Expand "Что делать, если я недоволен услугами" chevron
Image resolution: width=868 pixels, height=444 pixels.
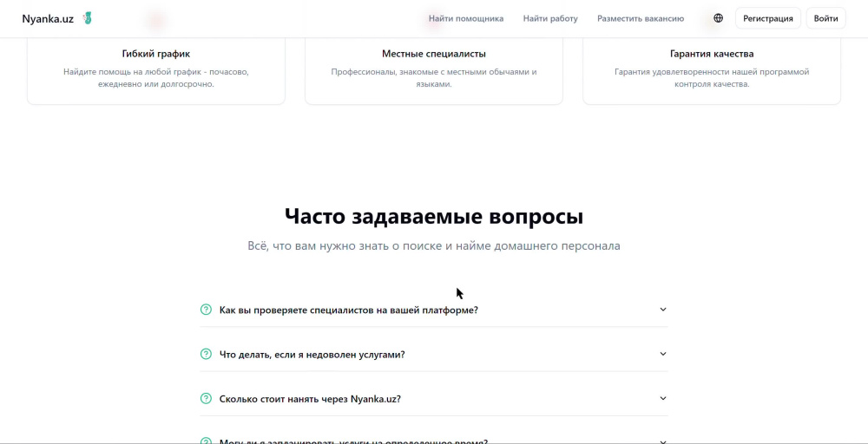(663, 354)
